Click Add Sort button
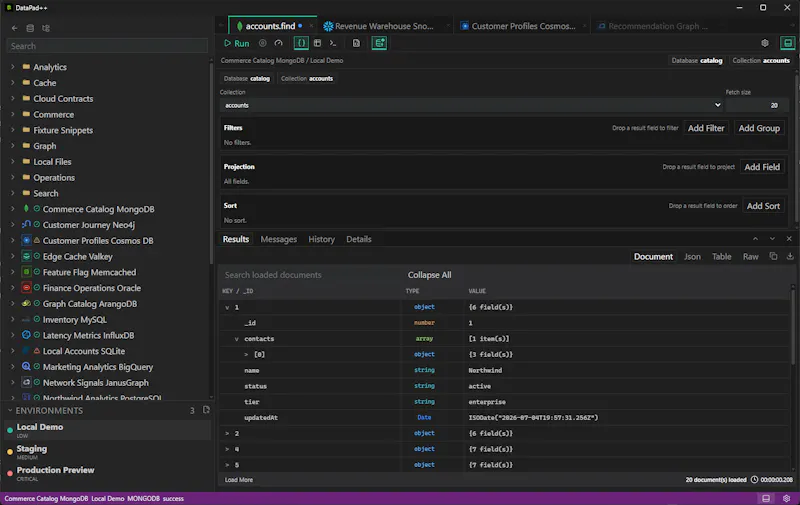This screenshot has width=800, height=505. [763, 206]
